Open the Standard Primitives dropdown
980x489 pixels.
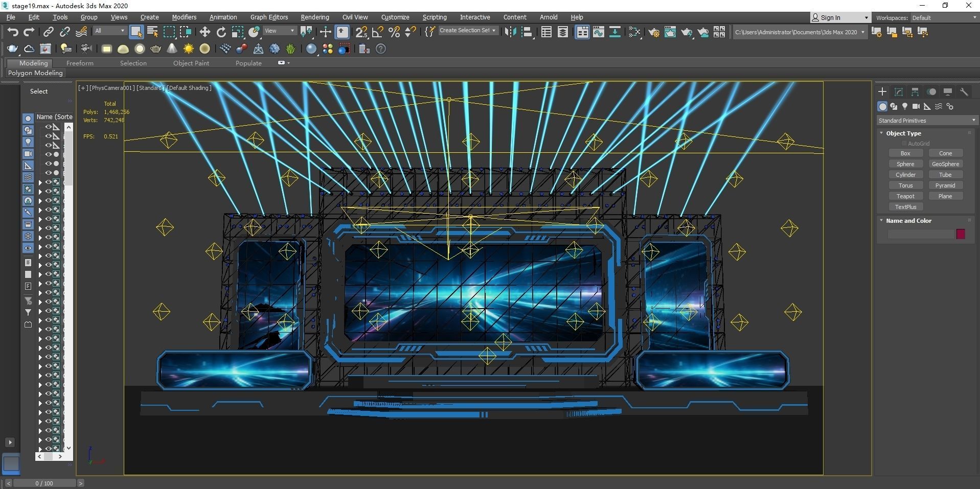[927, 121]
